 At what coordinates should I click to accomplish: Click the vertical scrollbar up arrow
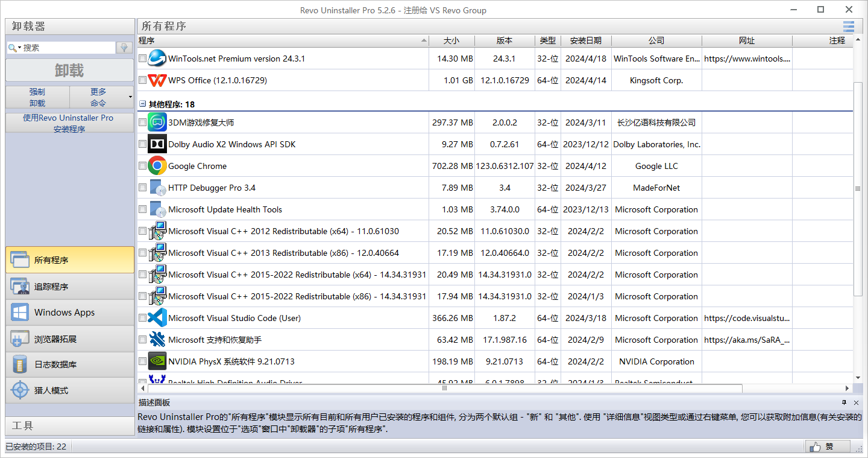click(x=858, y=40)
